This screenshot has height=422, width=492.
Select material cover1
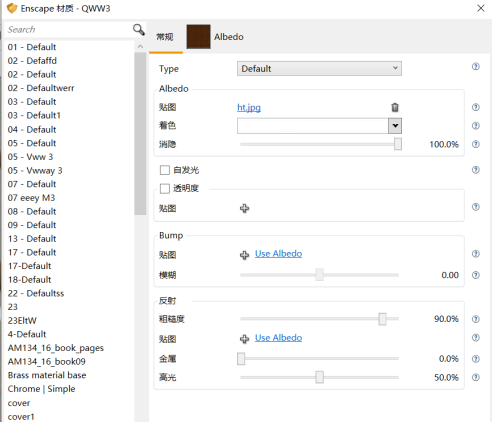click(21, 417)
